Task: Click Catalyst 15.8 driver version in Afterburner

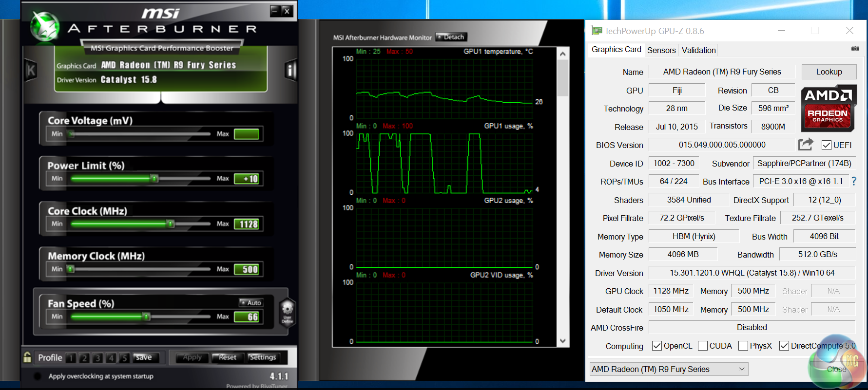Action: 129,79
